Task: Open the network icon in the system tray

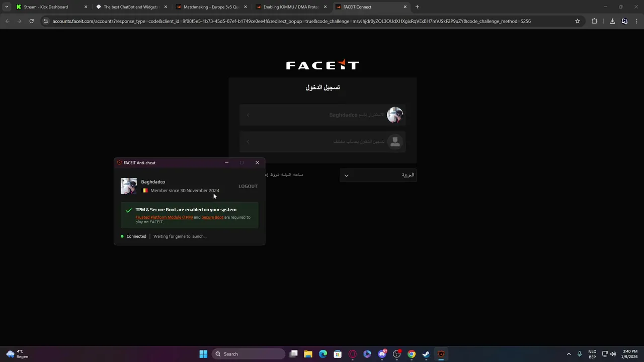Action: 605,354
